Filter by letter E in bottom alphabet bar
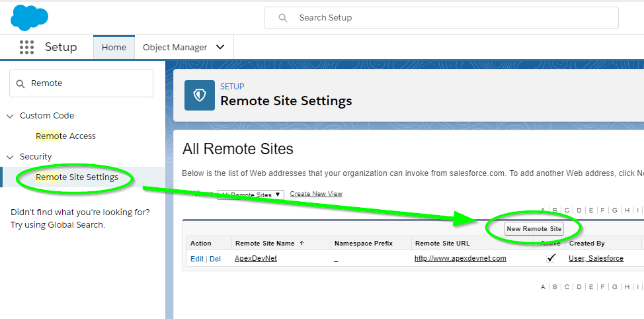This screenshot has height=319, width=644. click(x=591, y=287)
